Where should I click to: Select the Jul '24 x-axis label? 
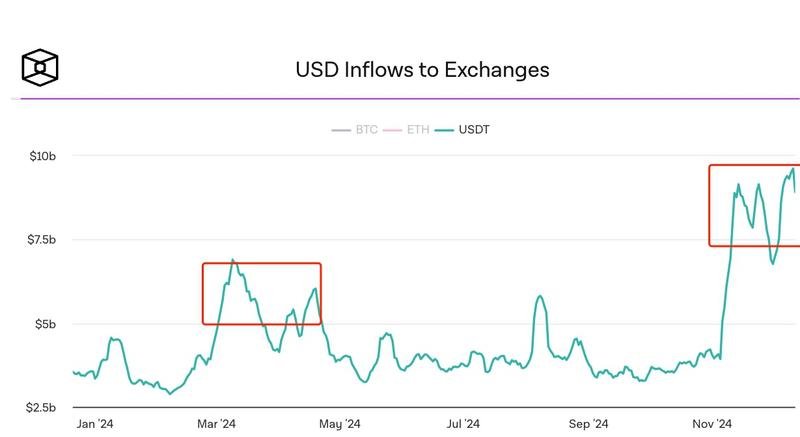point(464,424)
